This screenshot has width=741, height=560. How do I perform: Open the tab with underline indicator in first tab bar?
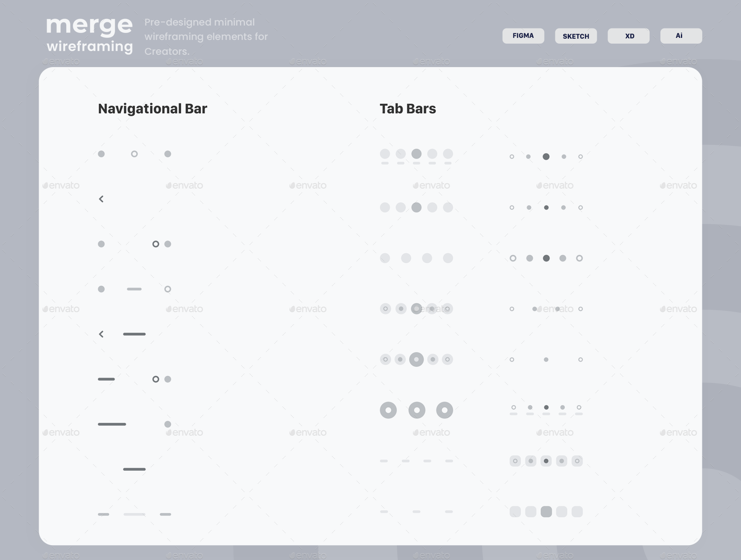[416, 154]
